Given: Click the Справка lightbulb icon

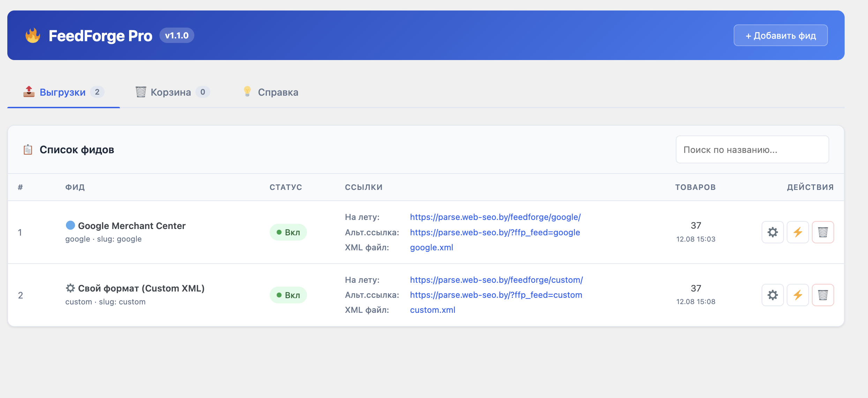Looking at the screenshot, I should pos(247,91).
